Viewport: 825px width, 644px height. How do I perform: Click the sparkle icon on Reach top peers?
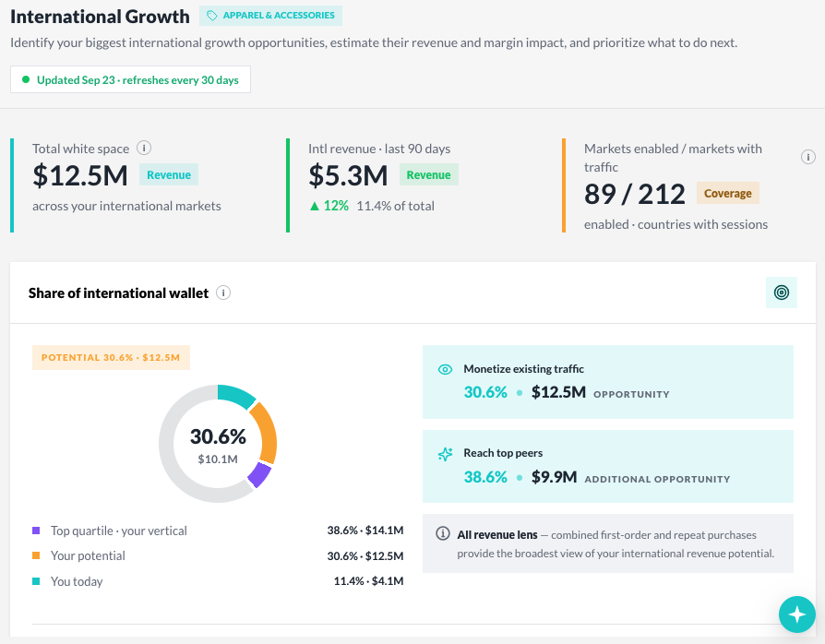tap(445, 454)
